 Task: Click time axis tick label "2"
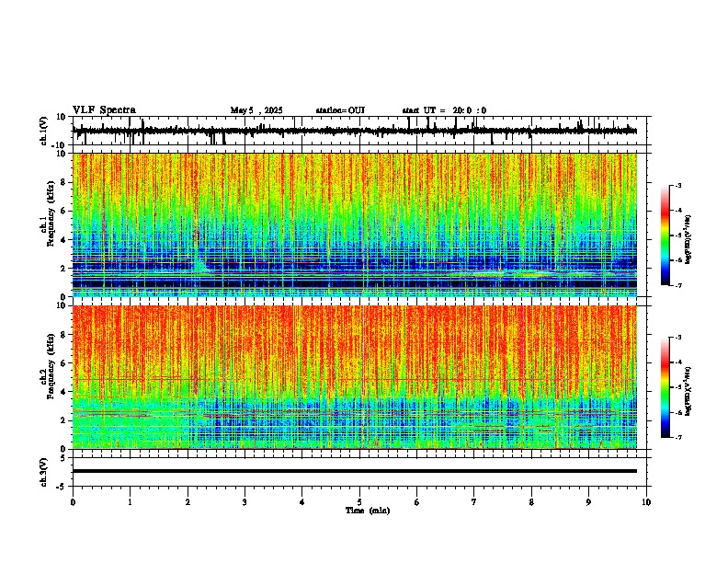[188, 502]
